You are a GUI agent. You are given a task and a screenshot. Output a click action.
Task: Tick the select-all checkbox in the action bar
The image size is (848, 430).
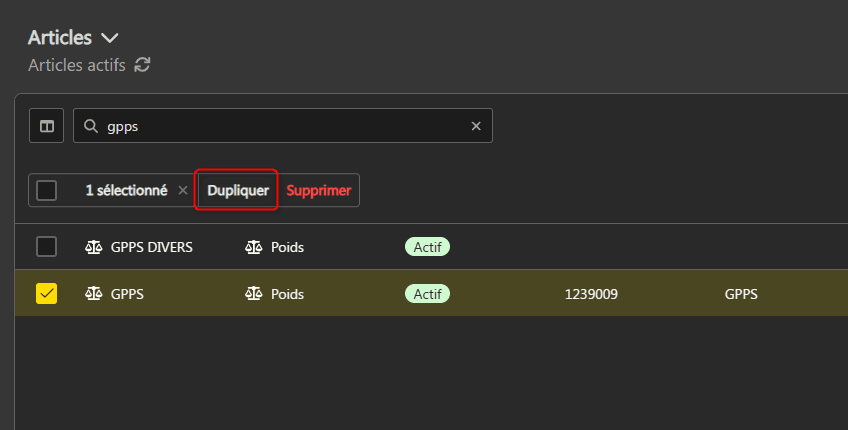click(x=46, y=190)
